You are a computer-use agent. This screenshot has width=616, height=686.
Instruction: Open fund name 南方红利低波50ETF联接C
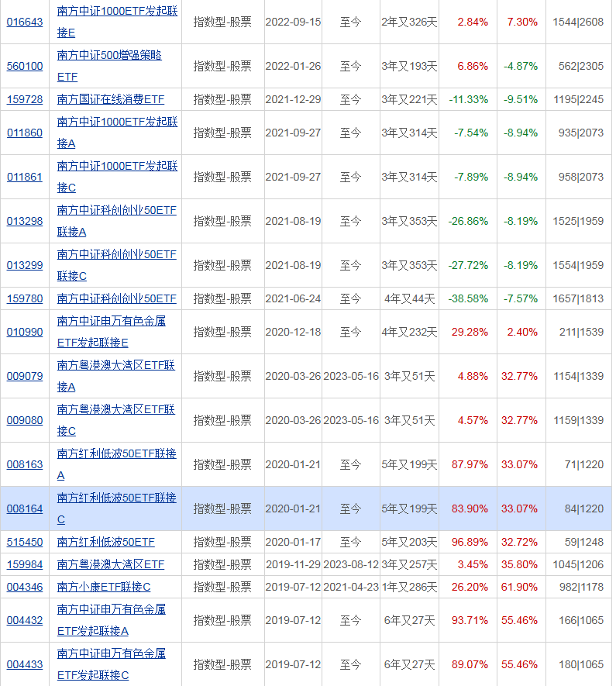click(x=117, y=508)
